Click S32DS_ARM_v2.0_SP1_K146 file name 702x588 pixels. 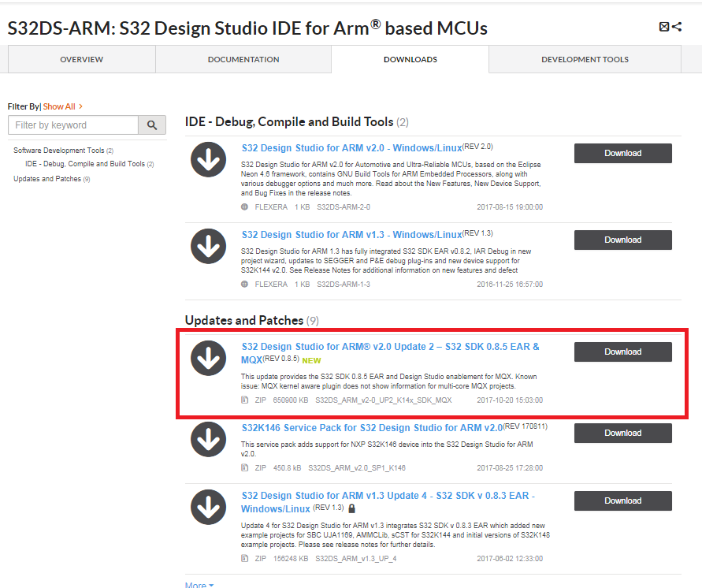click(357, 467)
